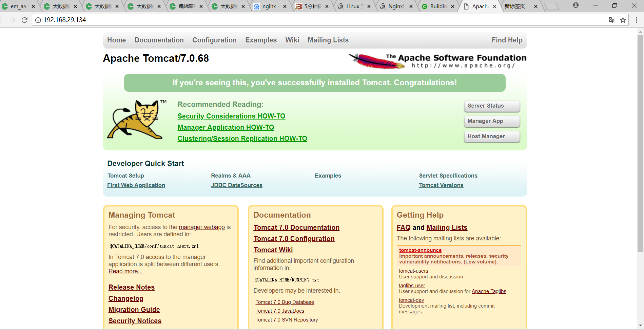
Task: Follow the manager webapp link
Action: point(202,227)
